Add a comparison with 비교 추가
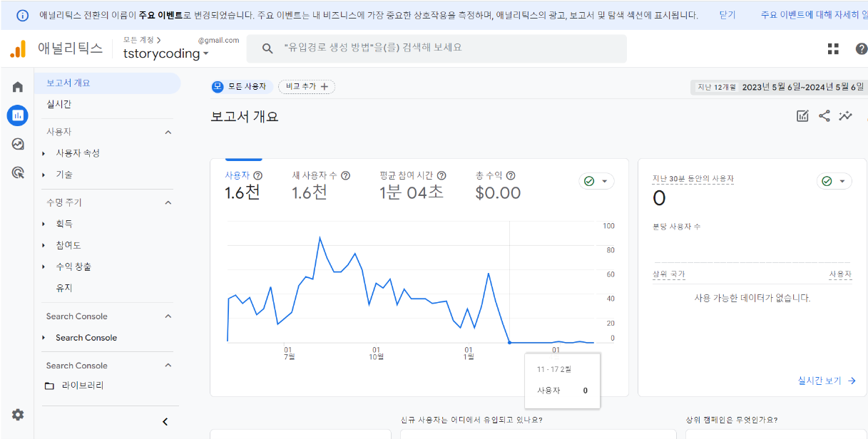The image size is (868, 439). (306, 85)
